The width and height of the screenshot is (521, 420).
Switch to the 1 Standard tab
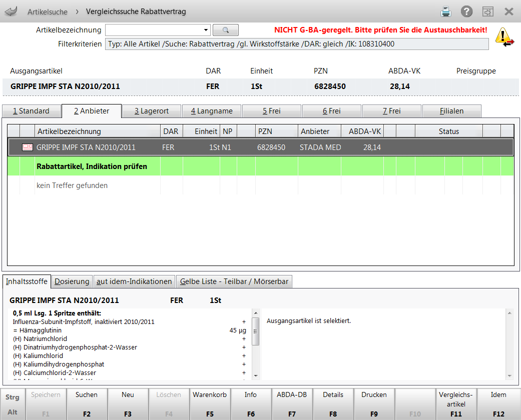31,111
